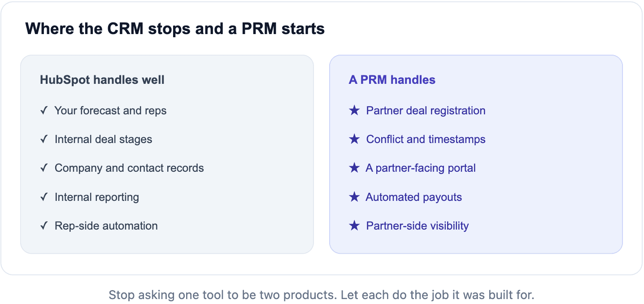Image resolution: width=644 pixels, height=304 pixels.
Task: Click the Company and contact records text
Action: tap(129, 168)
